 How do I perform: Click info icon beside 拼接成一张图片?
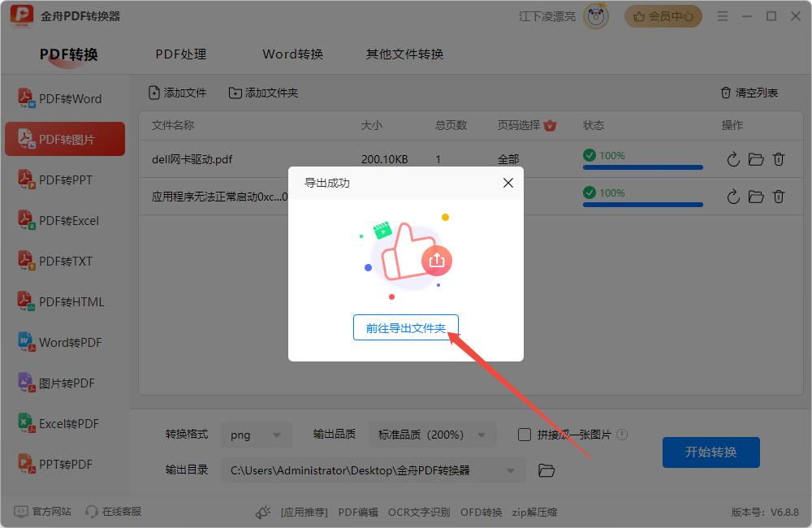pos(623,435)
